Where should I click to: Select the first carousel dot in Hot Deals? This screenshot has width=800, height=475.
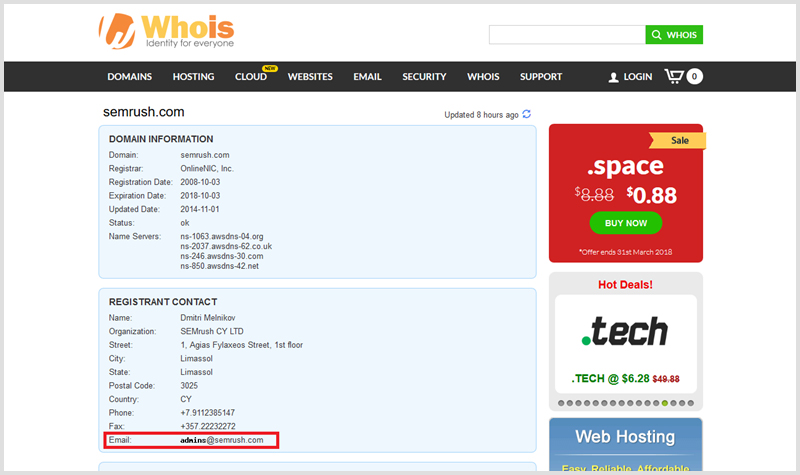coord(561,403)
